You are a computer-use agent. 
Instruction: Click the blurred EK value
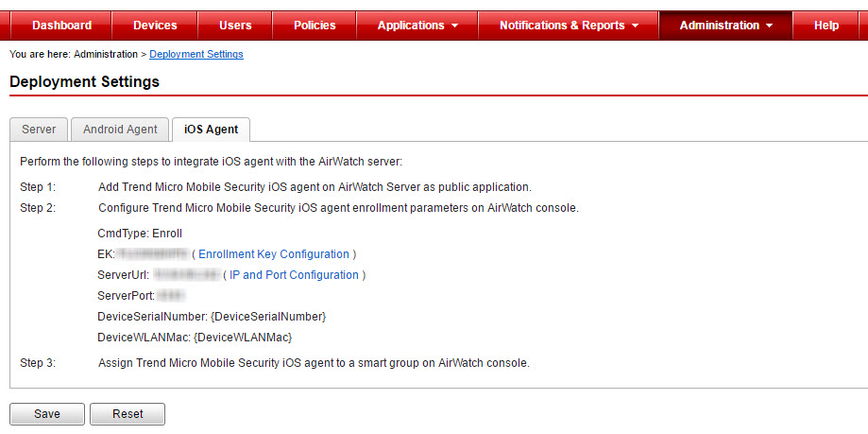tap(152, 254)
